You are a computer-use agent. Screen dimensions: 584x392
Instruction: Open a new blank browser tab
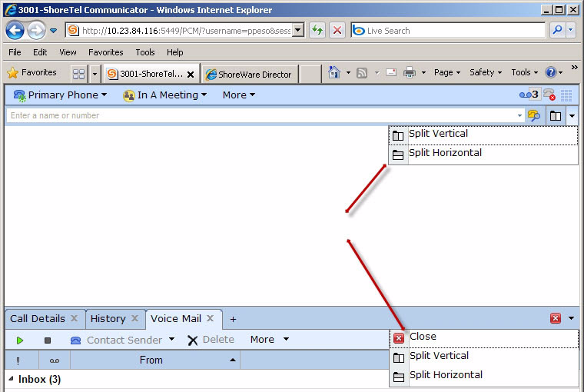[x=310, y=74]
